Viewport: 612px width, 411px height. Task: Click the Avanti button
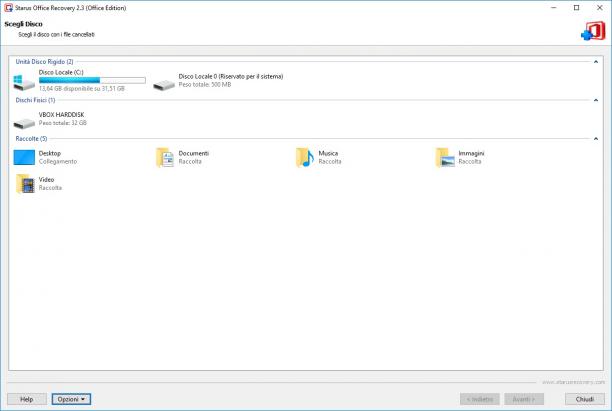pyautogui.click(x=524, y=399)
